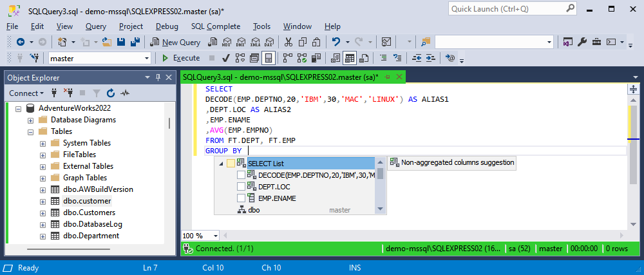
Task: Click the Disconnect icon in Object Explorer
Action: 68,93
